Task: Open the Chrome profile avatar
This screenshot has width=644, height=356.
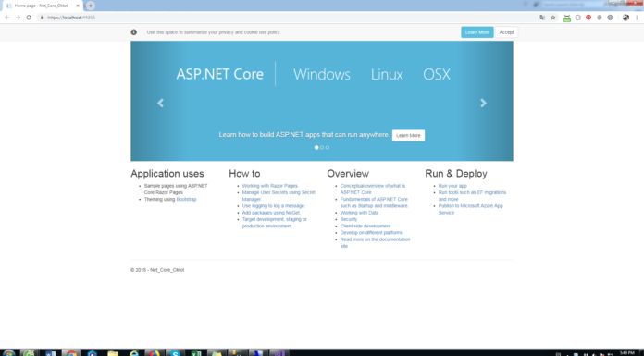Action: click(x=625, y=18)
